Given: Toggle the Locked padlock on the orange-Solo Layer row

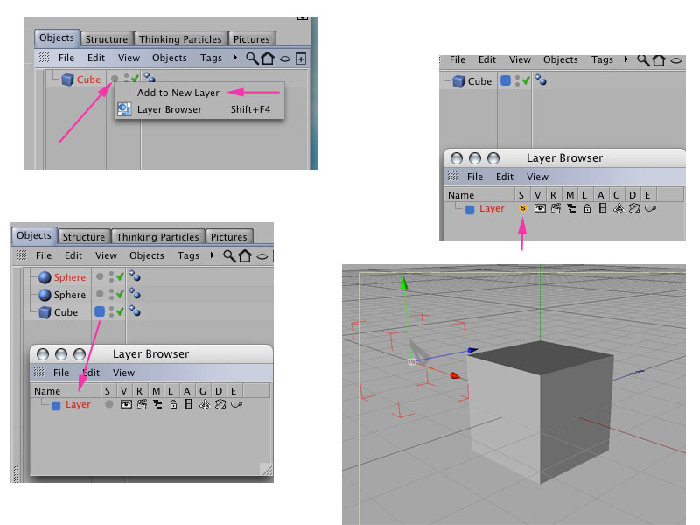Looking at the screenshot, I should (587, 208).
